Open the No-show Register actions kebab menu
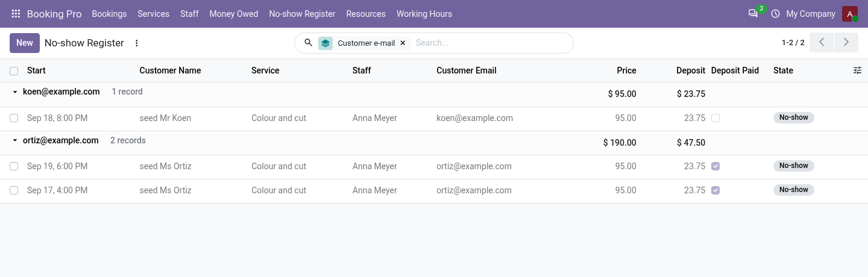Screen dimensions: 868x277 (x=136, y=43)
